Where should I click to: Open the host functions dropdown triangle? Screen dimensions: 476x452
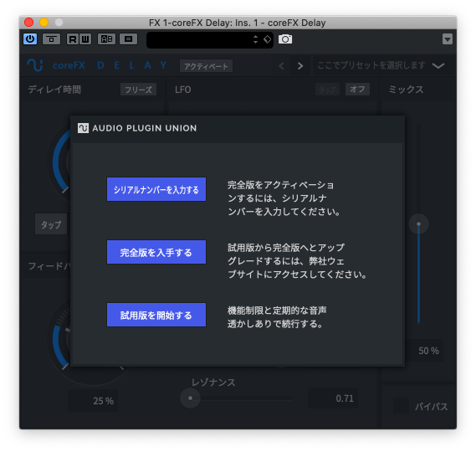[448, 39]
